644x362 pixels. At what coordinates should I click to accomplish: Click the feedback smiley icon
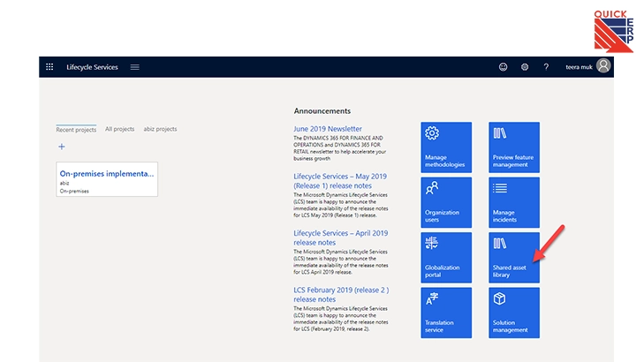coord(503,67)
